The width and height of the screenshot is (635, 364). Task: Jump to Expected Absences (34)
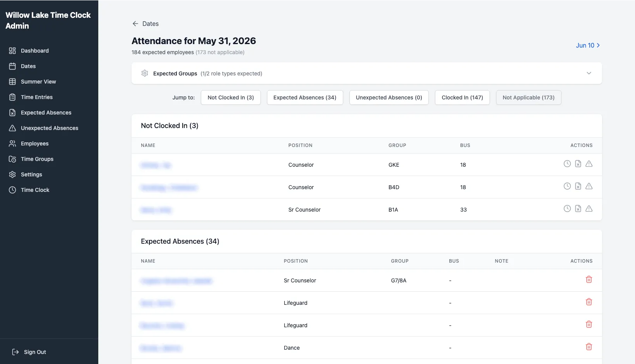(x=305, y=97)
